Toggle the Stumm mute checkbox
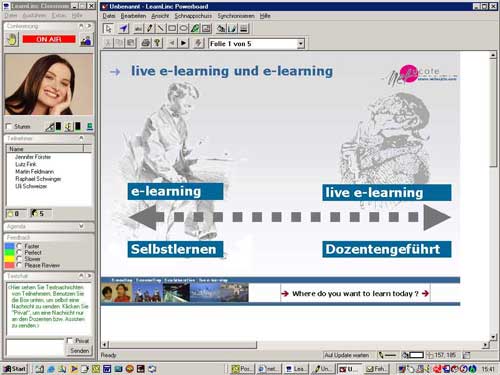Screen dimensions: 500x375 [9, 127]
